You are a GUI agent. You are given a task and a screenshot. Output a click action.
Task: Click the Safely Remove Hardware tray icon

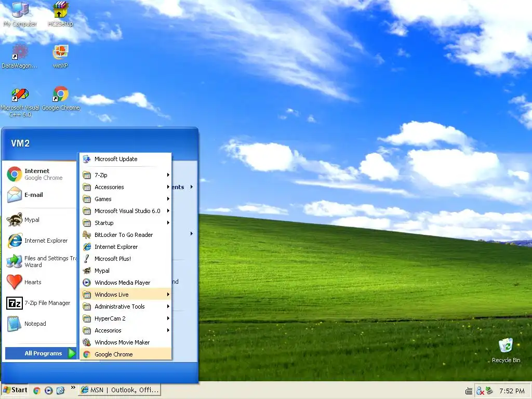pyautogui.click(x=489, y=391)
